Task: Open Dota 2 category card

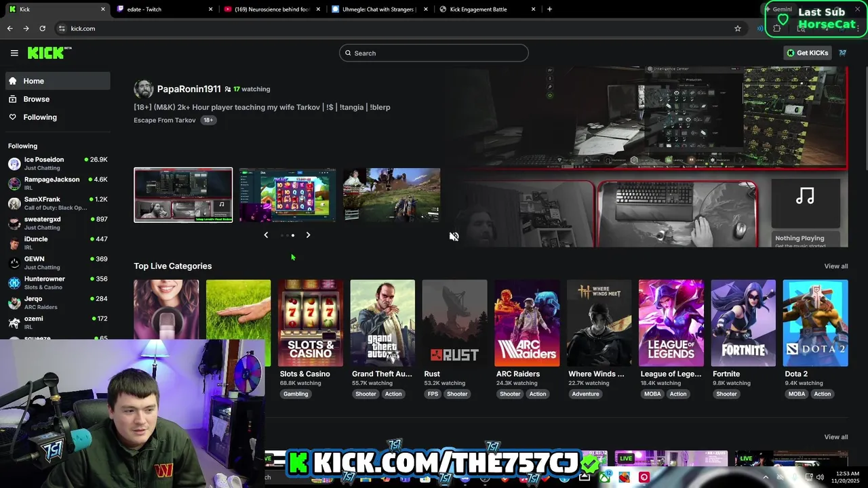Action: pos(815,323)
